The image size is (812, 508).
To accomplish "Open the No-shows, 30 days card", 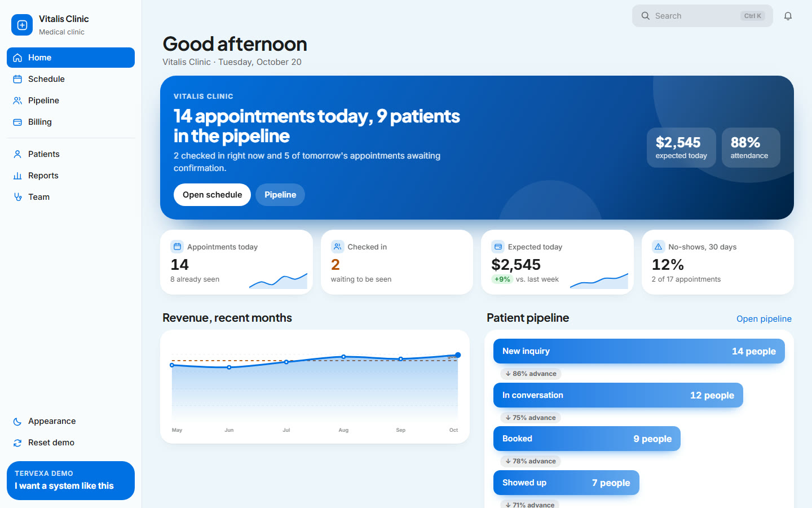I will coord(718,262).
